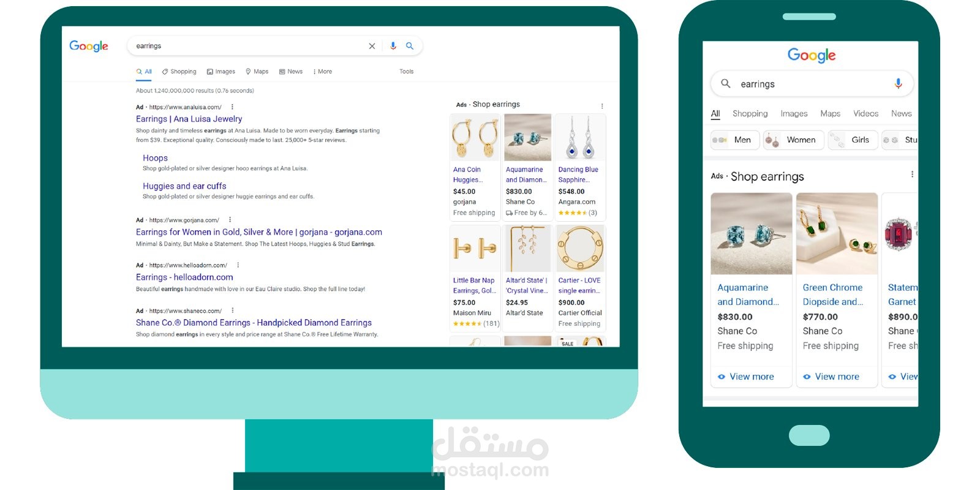Select the Images tab on the phone

tap(794, 114)
